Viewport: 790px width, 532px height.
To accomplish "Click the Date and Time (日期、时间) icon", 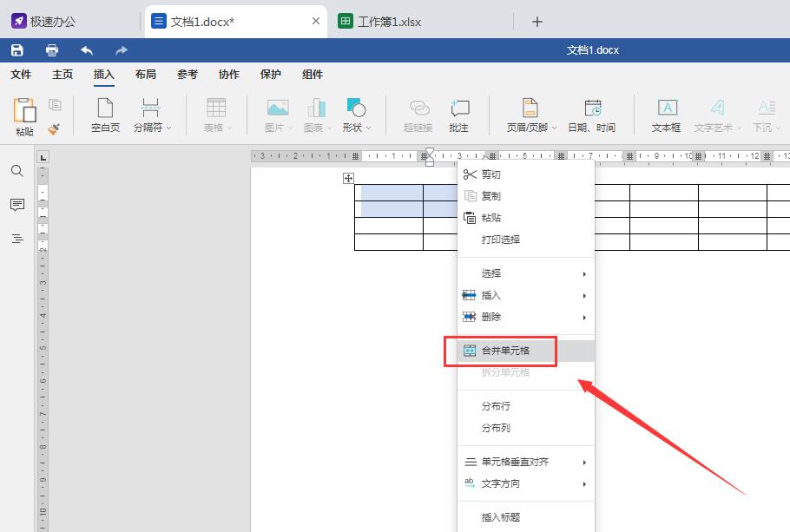I will coord(592,115).
